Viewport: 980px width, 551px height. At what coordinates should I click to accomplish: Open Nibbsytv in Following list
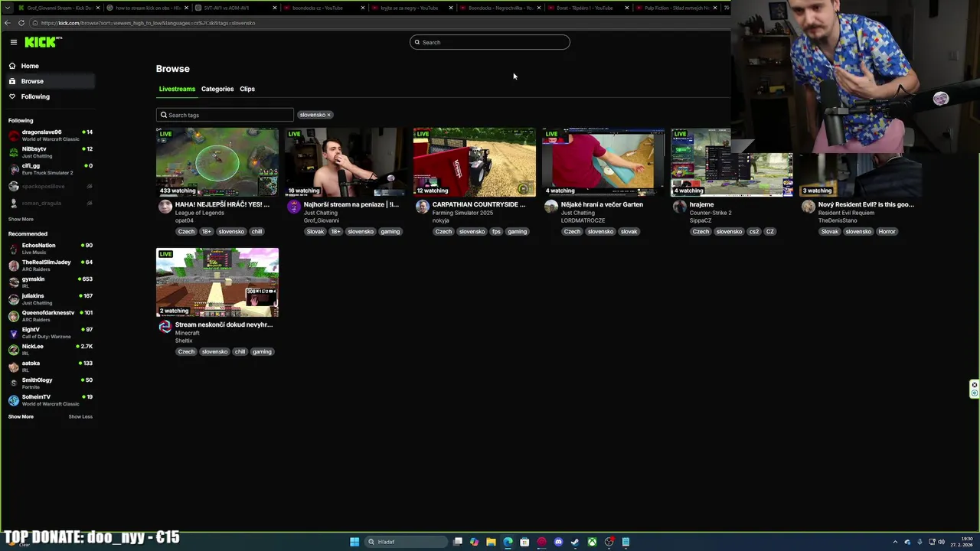point(51,152)
